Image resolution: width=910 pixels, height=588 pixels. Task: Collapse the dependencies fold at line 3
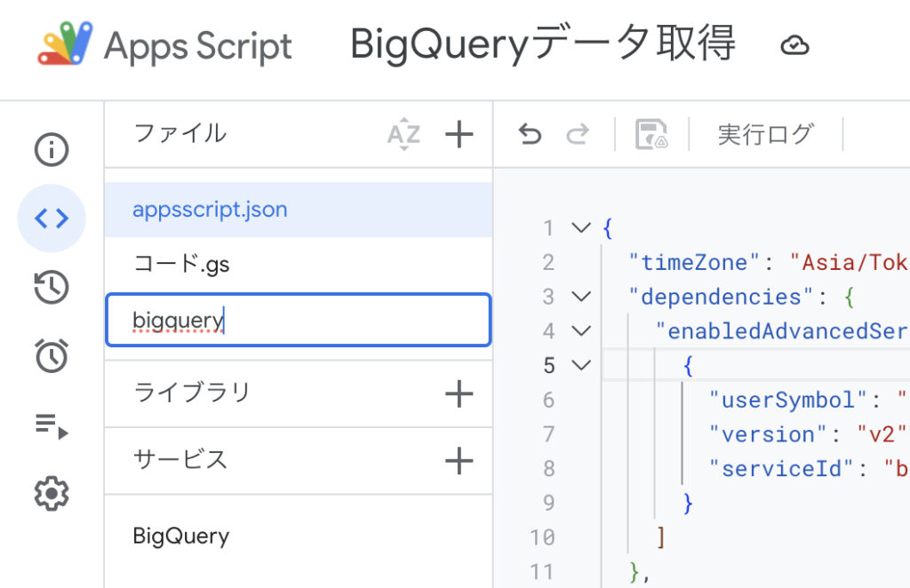coord(581,297)
